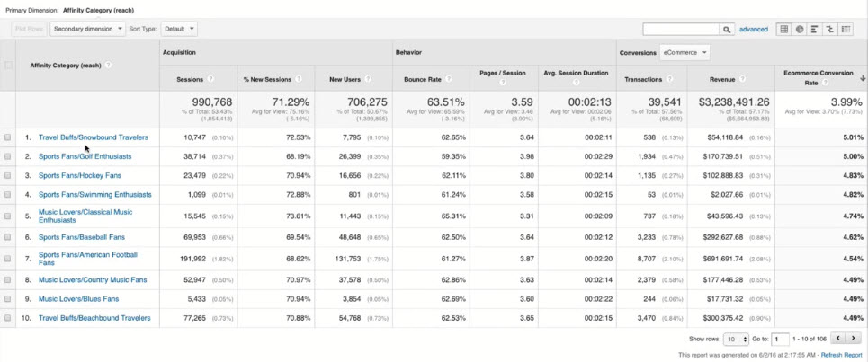Click the magnifier search button
This screenshot has height=362, width=868.
tap(727, 29)
